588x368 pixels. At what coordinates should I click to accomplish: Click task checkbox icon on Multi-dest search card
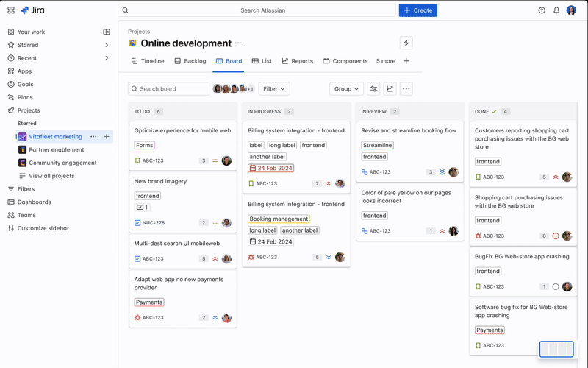pos(137,259)
